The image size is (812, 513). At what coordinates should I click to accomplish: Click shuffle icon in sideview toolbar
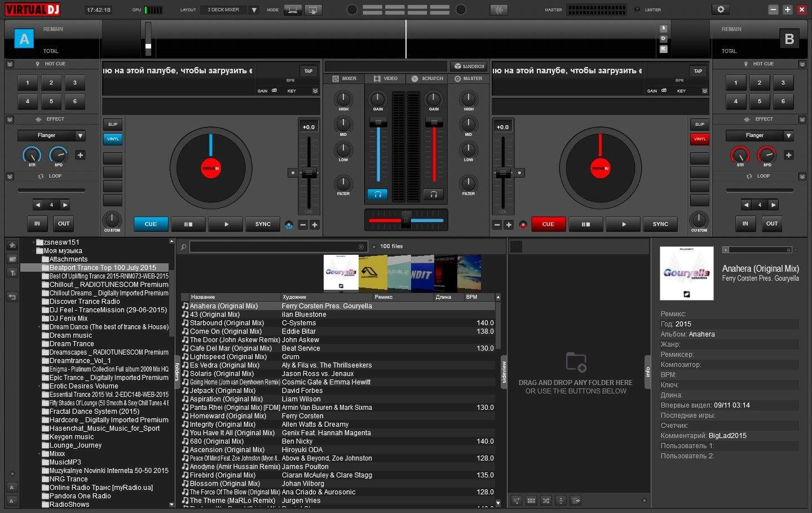(546, 501)
